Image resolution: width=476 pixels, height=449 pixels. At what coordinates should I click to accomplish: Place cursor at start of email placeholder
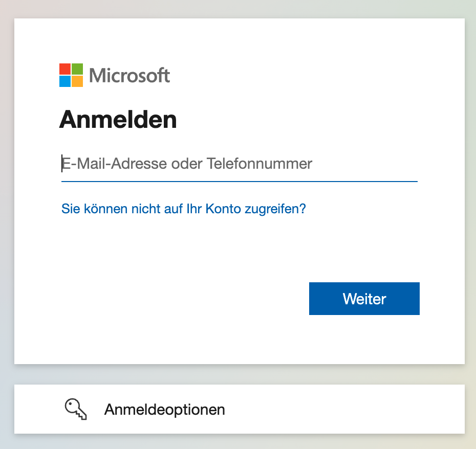point(62,164)
